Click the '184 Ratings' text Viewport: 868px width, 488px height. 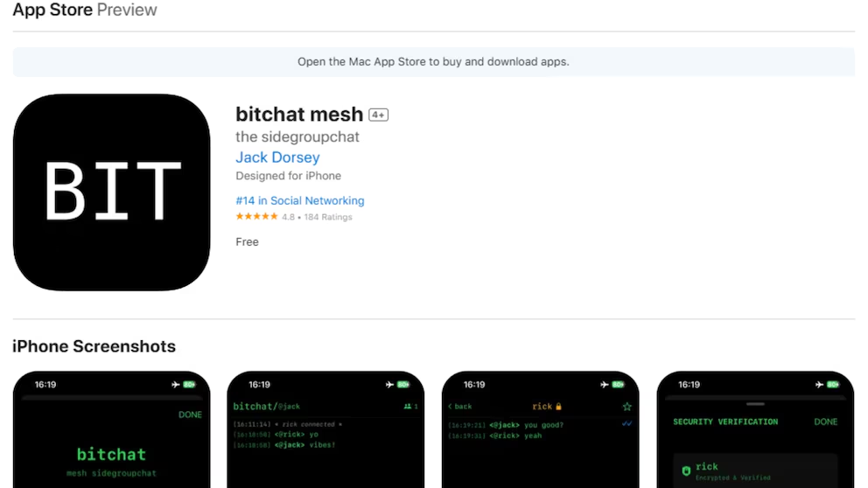328,217
